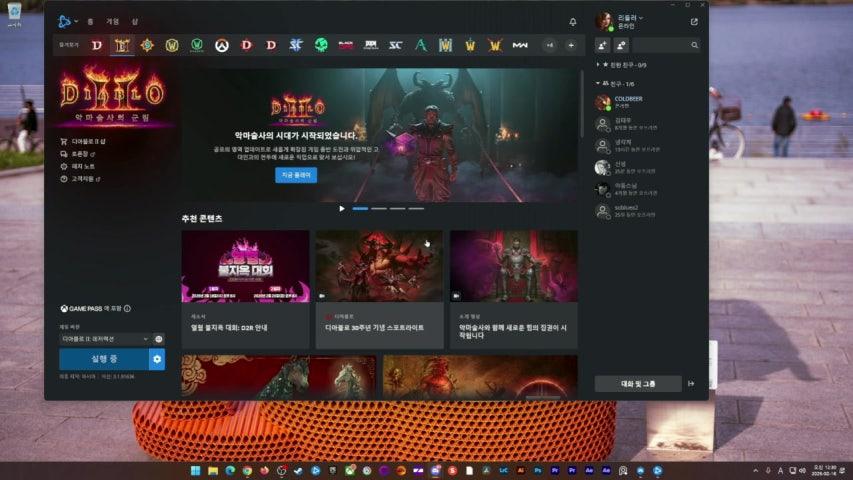The height and width of the screenshot is (480, 853).
Task: Open the Battle.net logo menu
Action: [67, 21]
